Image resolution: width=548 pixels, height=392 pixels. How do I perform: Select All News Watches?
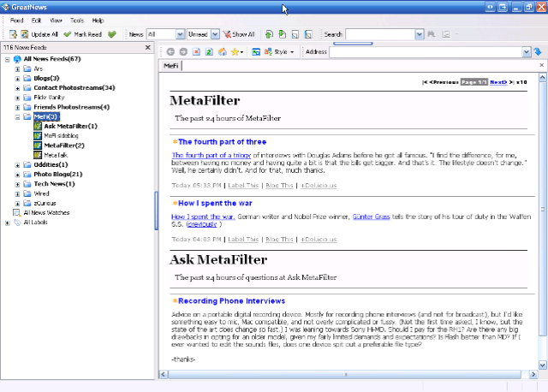point(46,212)
